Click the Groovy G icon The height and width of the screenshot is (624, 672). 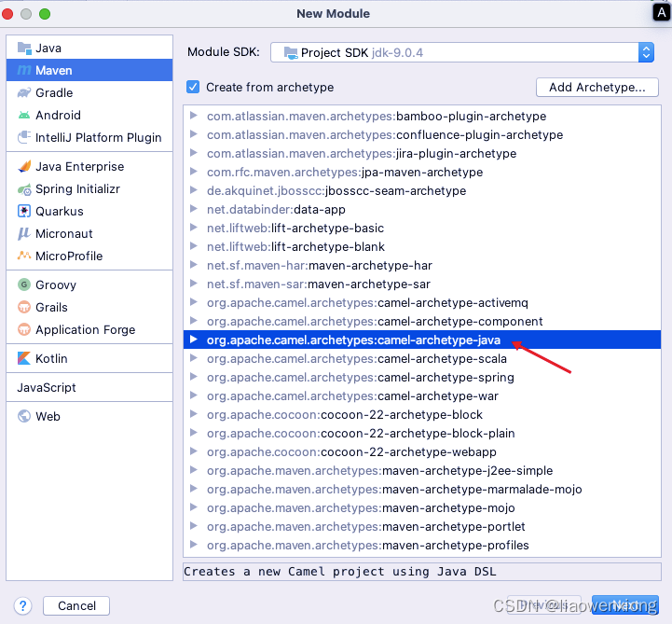click(x=24, y=284)
